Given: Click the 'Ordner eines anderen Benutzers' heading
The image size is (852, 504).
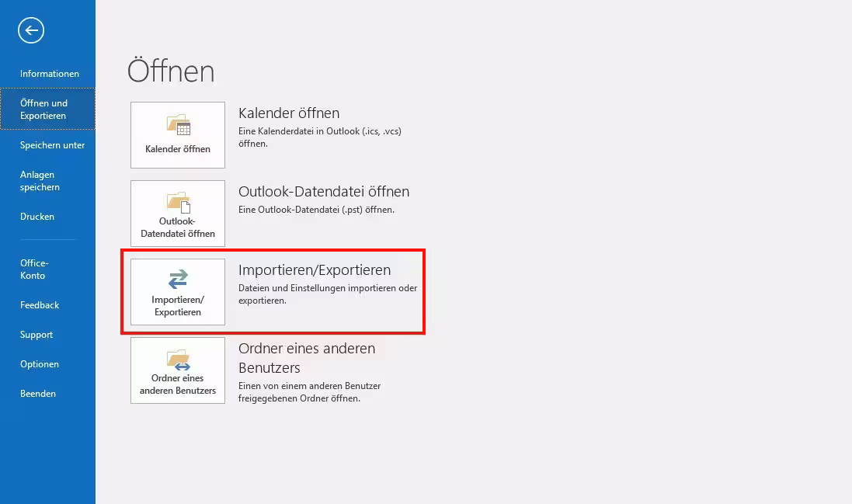Looking at the screenshot, I should [307, 358].
